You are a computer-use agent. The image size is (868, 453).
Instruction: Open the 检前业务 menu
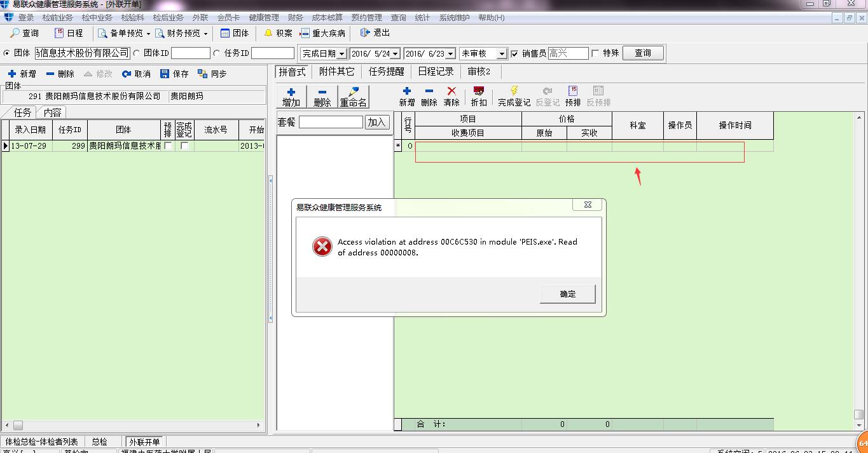[x=57, y=18]
